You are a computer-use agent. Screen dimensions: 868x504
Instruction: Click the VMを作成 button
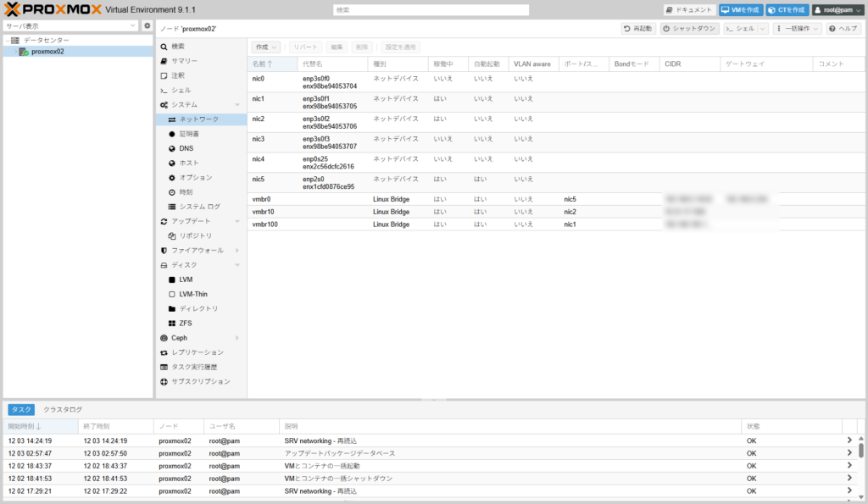pos(740,10)
